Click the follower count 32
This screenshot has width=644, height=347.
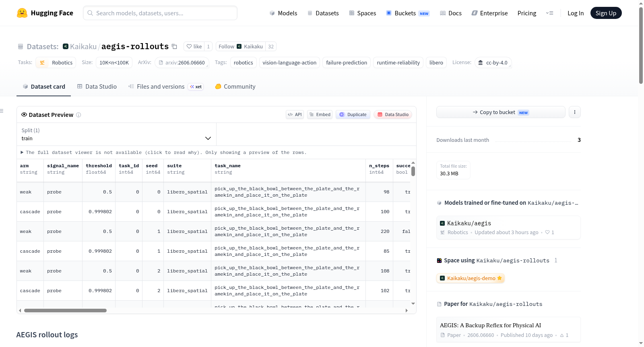271,46
